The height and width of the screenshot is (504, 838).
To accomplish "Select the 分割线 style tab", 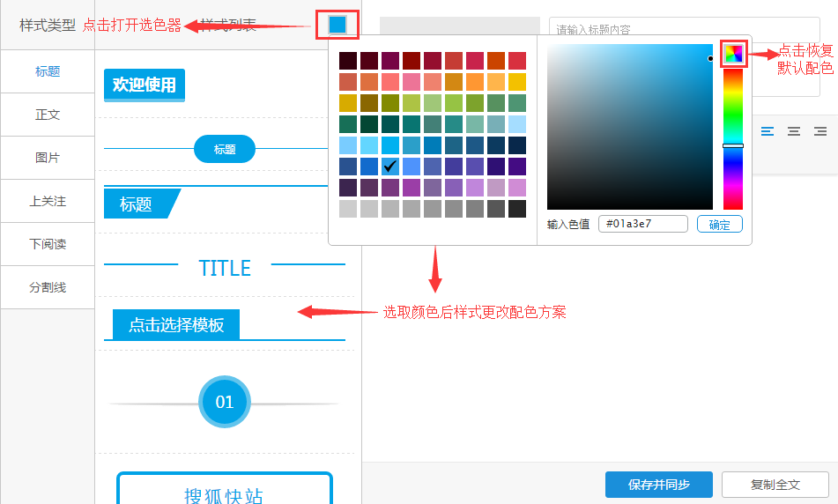I will click(x=48, y=287).
